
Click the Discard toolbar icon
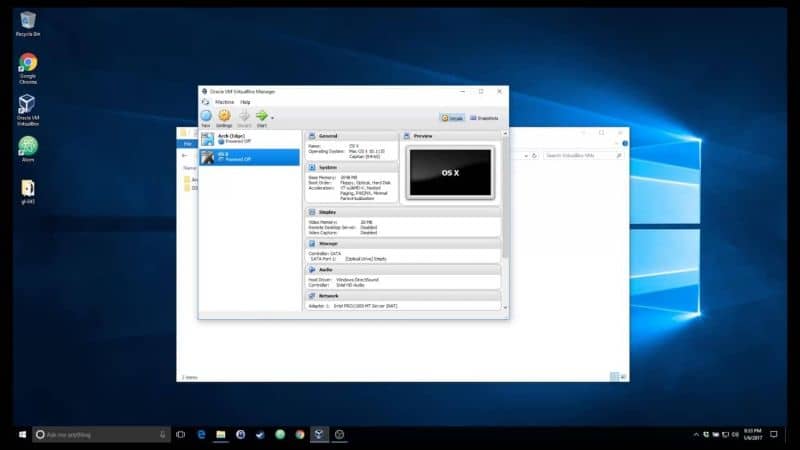click(x=244, y=118)
